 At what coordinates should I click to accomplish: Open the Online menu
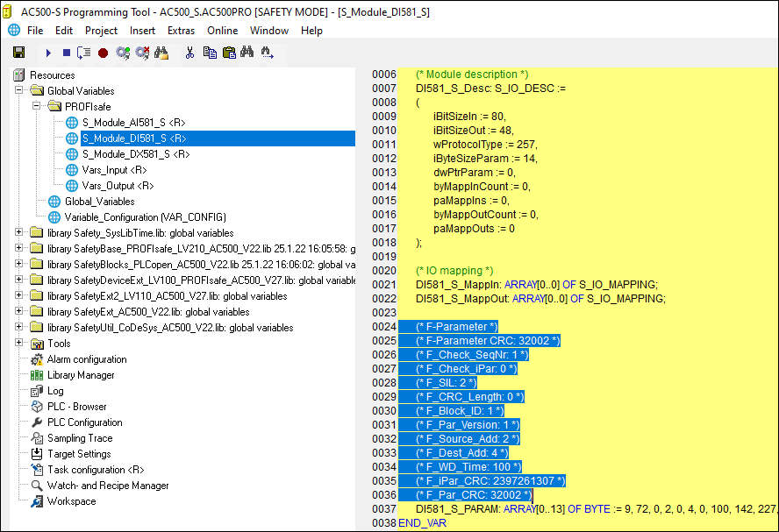(x=222, y=31)
